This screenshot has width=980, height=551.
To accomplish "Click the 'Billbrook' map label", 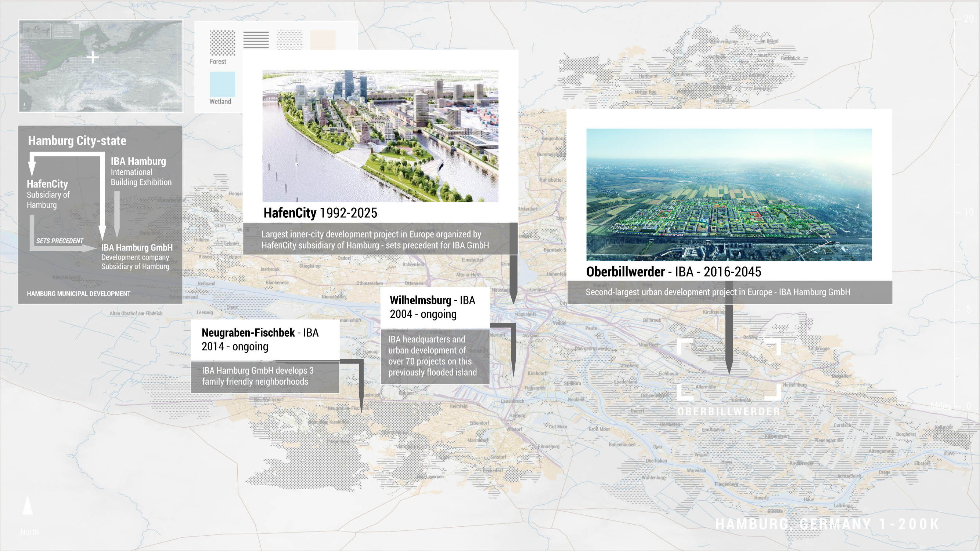I will pos(652,320).
